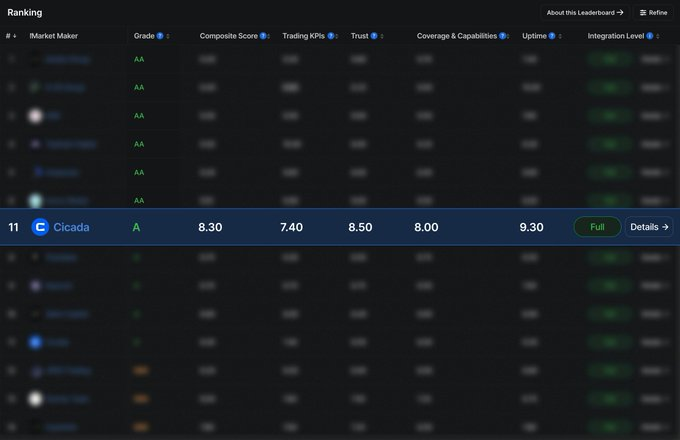Sort by Coverage & Capabilities arrows
The image size is (680, 440).
[508, 36]
